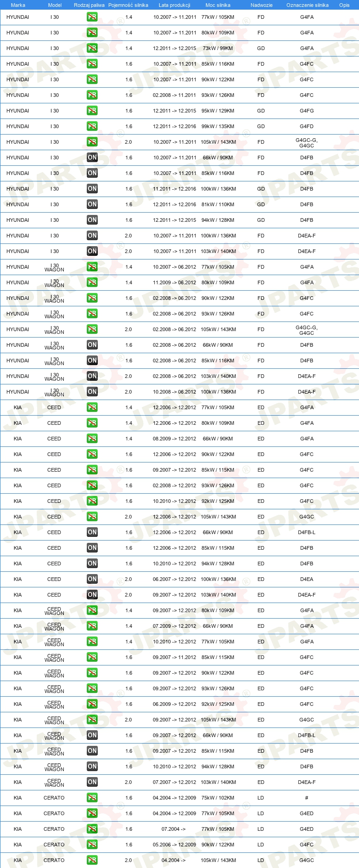
Task: Click petrol icon in Kia Ceed 08.2009 66kW/90KM row
Action: point(92,439)
